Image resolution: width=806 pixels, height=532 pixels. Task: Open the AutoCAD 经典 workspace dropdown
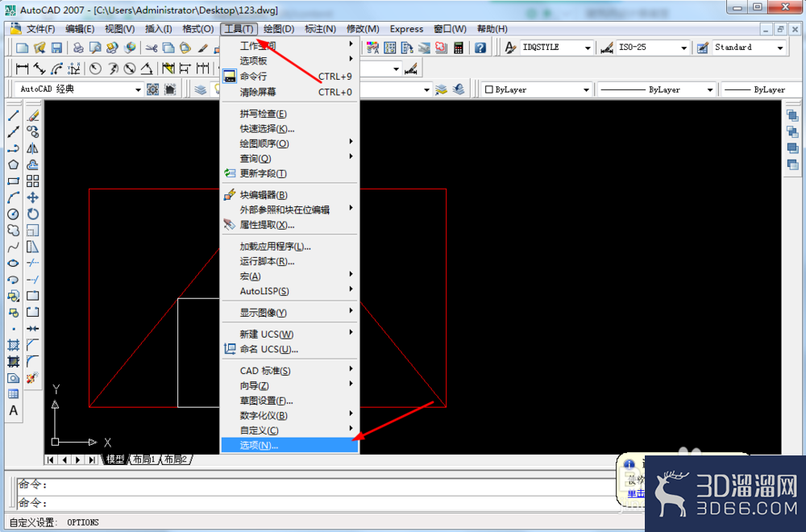point(138,89)
